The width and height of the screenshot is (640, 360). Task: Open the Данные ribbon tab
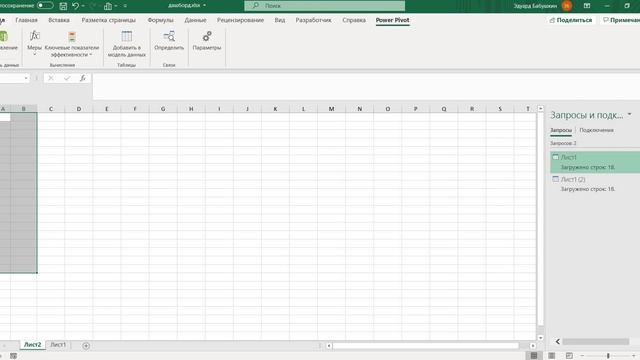click(x=195, y=20)
